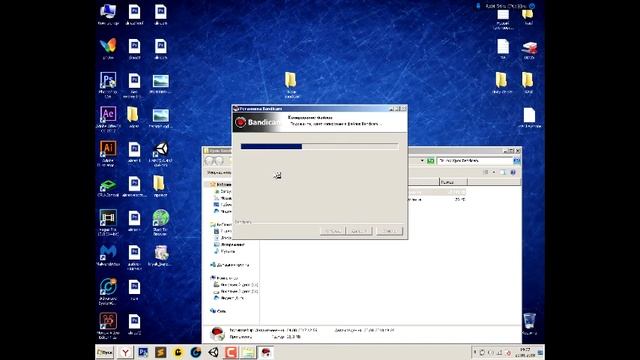Open the taskbar clock
Image resolution: width=640 pixels, height=360 pixels.
[x=525, y=352]
